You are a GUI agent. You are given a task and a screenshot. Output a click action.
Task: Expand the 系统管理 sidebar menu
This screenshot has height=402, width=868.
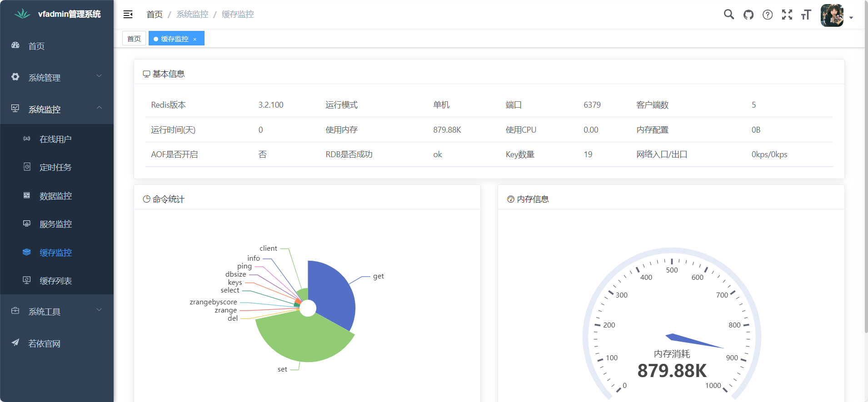[x=57, y=78]
